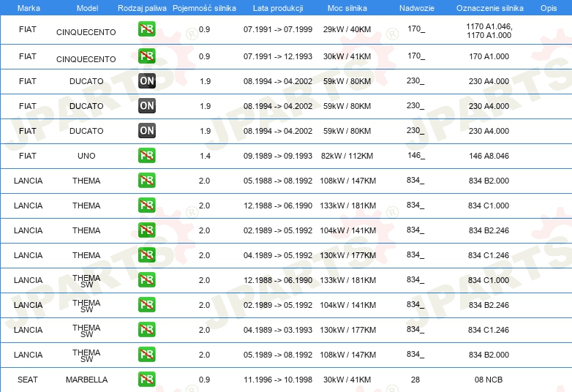This screenshot has height=392, width=572.
Task: Click the Pojemność silnika column header
Action: [x=204, y=8]
